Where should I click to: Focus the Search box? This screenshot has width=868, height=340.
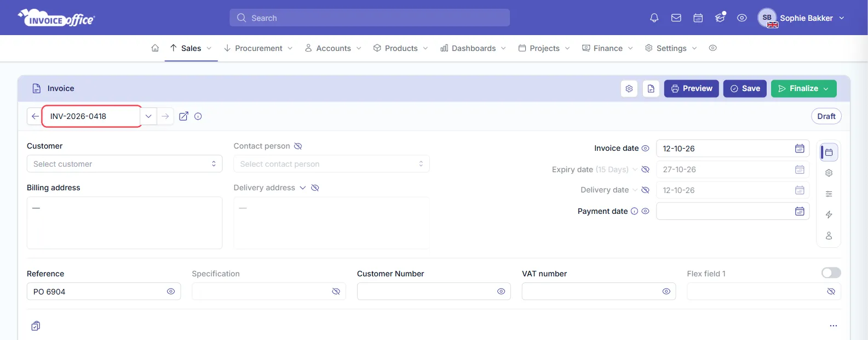pos(370,18)
